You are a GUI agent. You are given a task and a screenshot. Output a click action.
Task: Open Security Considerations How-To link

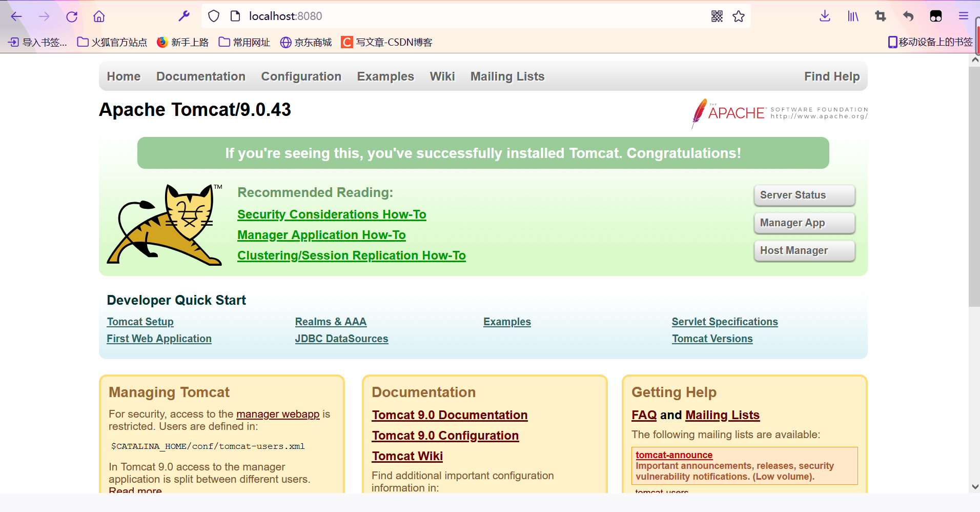(x=332, y=214)
